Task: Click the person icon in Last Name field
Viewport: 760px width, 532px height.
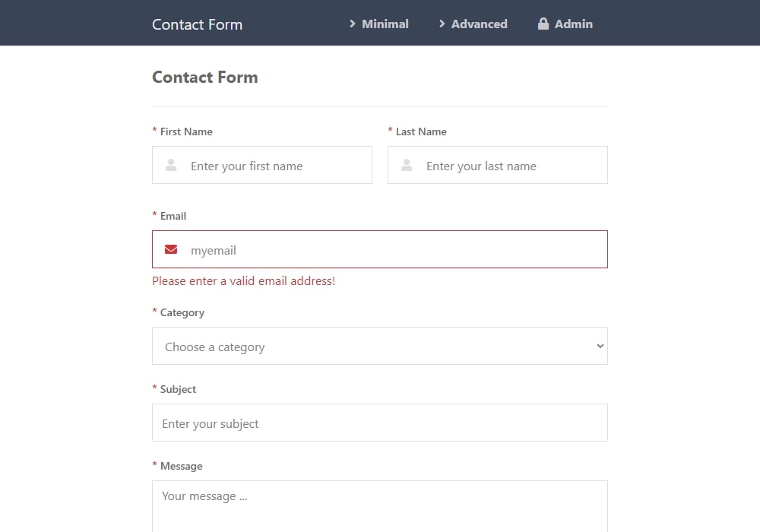Action: (407, 165)
